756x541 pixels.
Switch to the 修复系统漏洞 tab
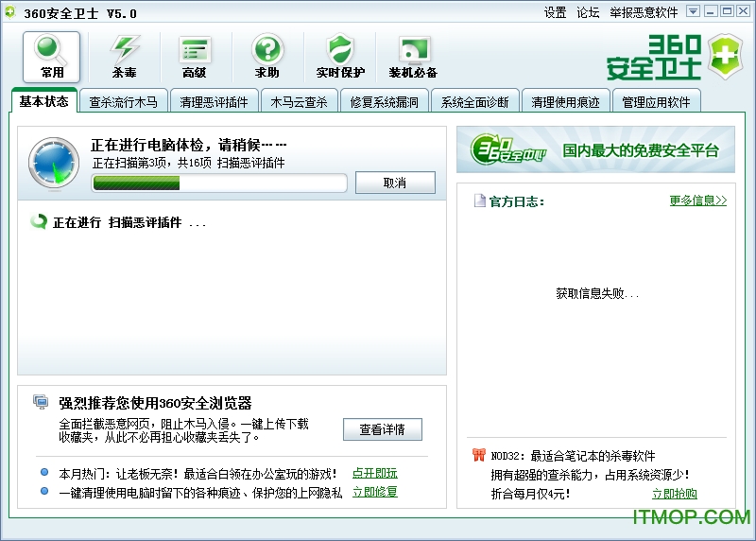(385, 102)
